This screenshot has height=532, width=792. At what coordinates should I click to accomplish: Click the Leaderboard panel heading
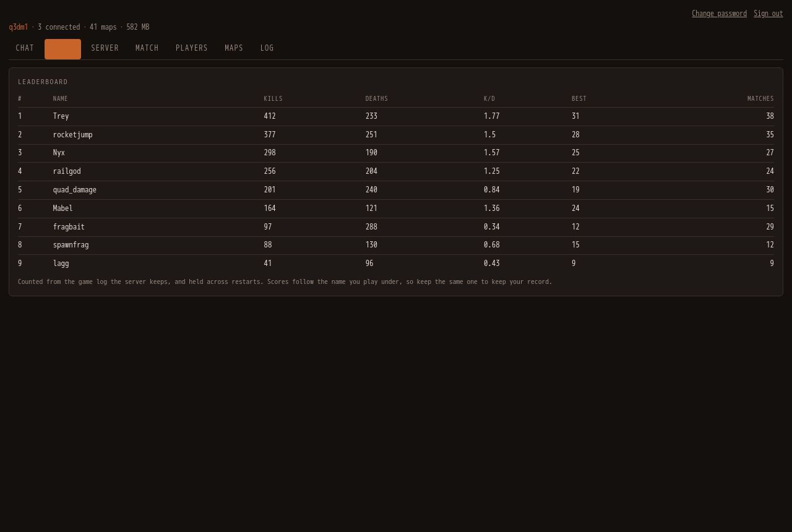(43, 82)
